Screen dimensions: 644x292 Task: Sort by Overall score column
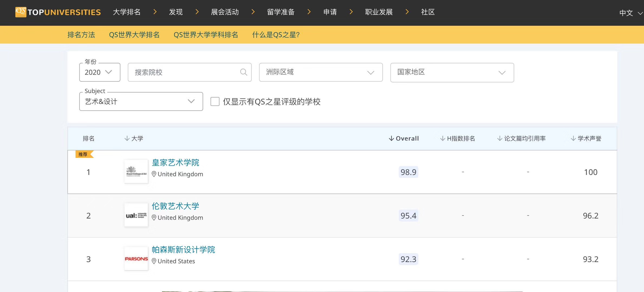[x=404, y=138]
